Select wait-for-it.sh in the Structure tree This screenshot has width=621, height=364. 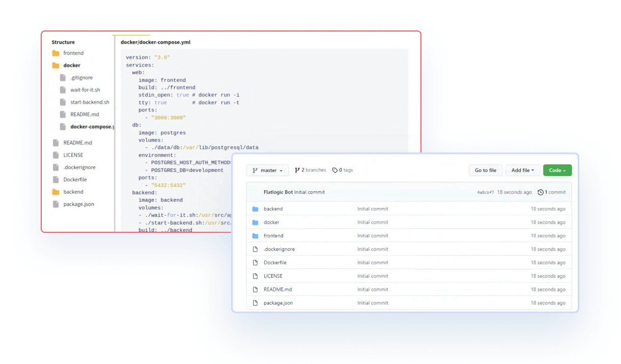click(x=85, y=90)
